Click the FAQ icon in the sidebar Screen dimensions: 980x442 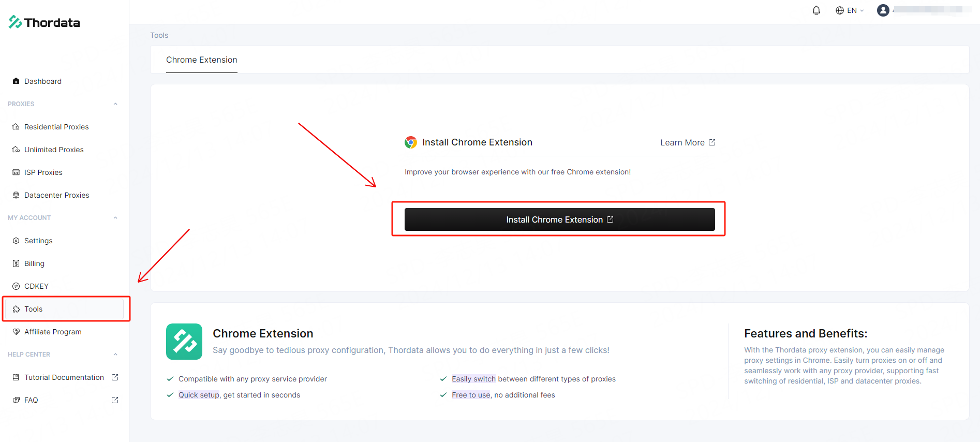[16, 400]
